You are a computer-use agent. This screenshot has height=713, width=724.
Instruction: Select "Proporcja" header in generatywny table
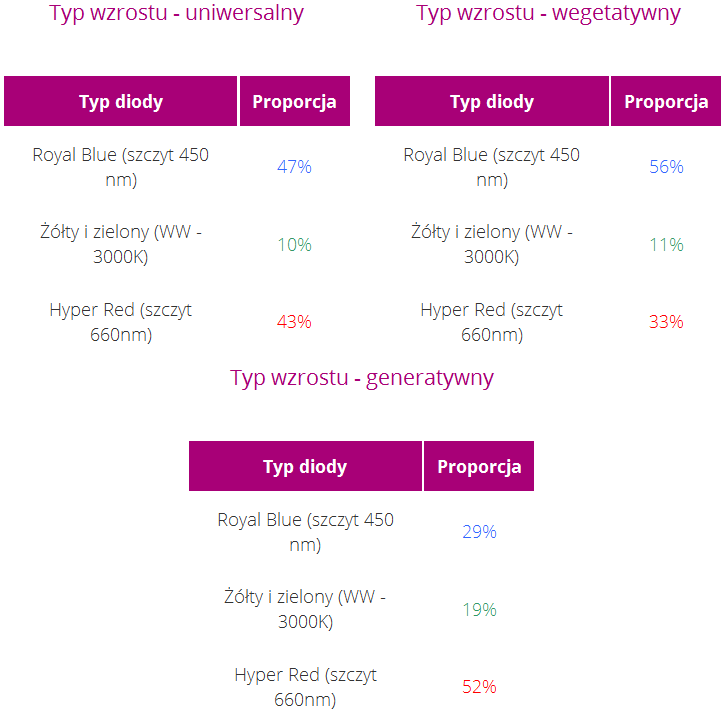(479, 466)
